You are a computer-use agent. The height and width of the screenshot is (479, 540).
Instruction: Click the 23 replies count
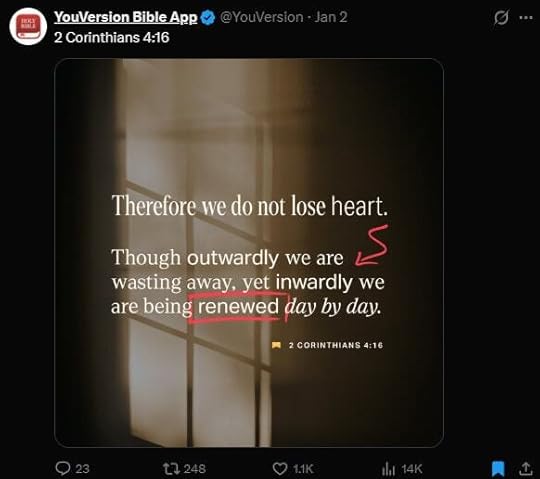(x=82, y=469)
